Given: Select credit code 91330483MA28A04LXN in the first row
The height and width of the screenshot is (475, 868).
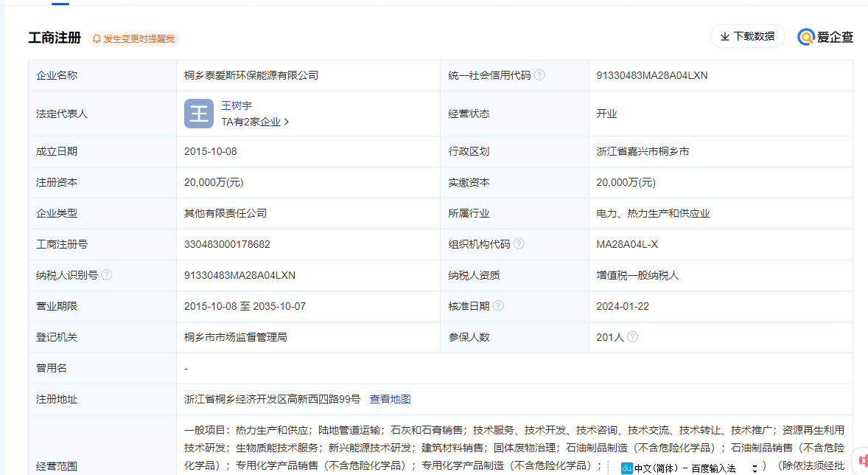Looking at the screenshot, I should pos(651,75).
